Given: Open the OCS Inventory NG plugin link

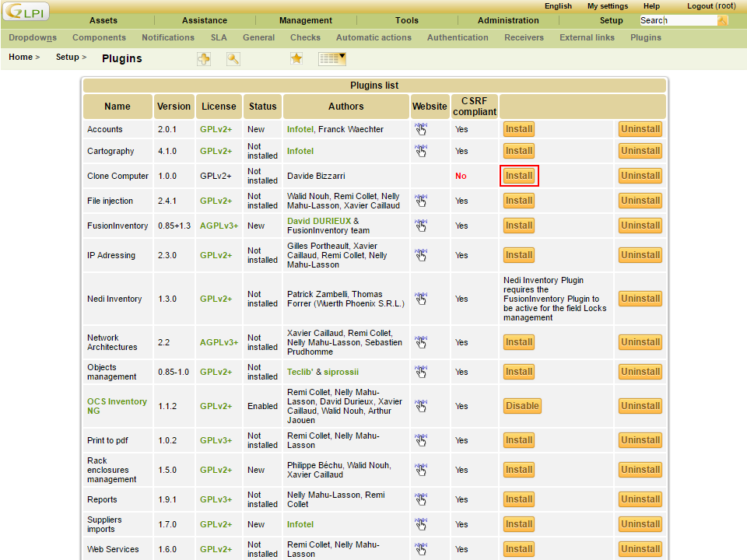Looking at the screenshot, I should pos(117,406).
